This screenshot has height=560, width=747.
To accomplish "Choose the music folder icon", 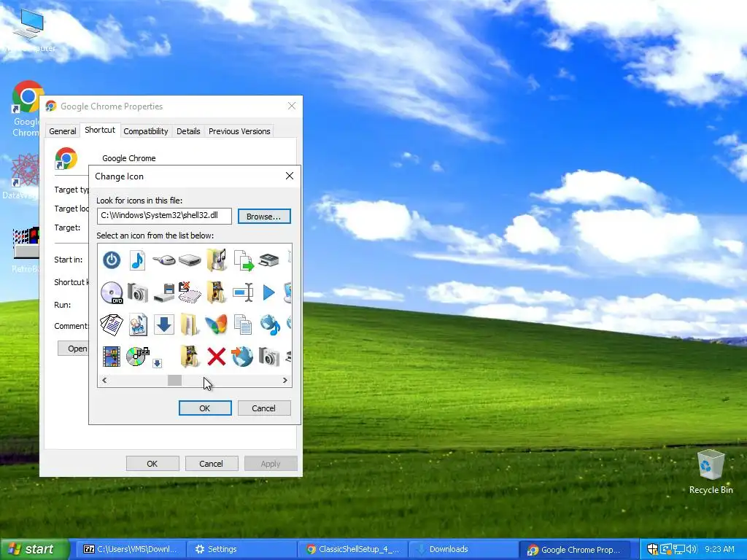I will [x=216, y=260].
